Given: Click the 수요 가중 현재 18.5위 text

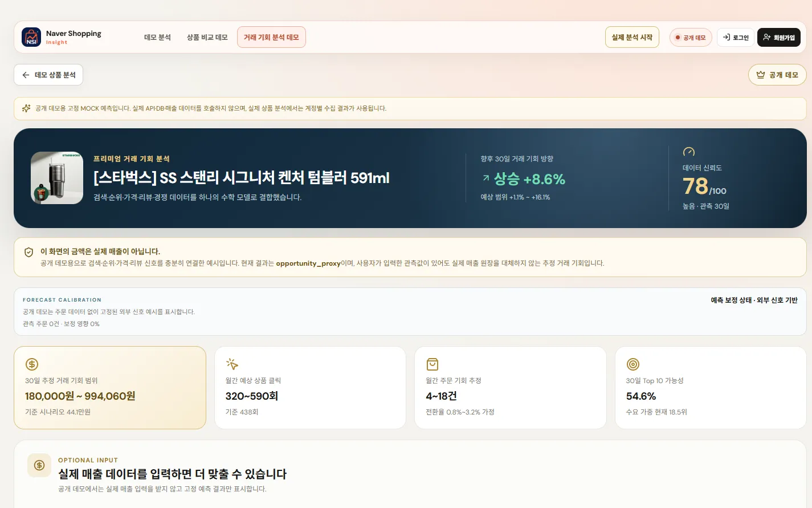Looking at the screenshot, I should pyautogui.click(x=656, y=412).
